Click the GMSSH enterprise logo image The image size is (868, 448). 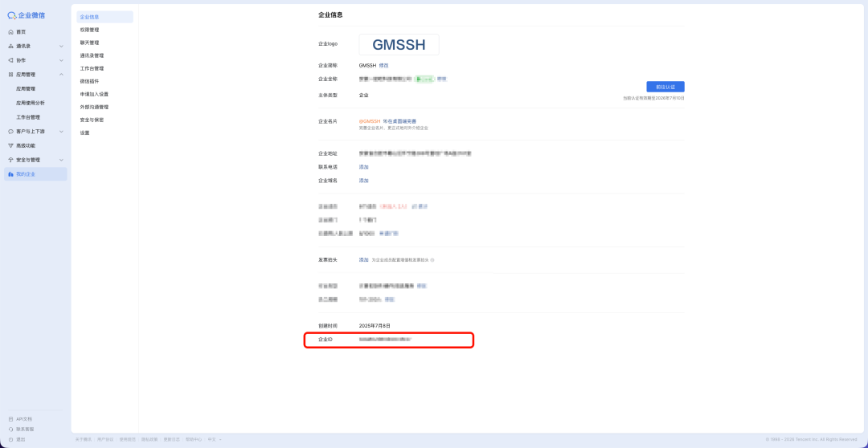(x=399, y=45)
